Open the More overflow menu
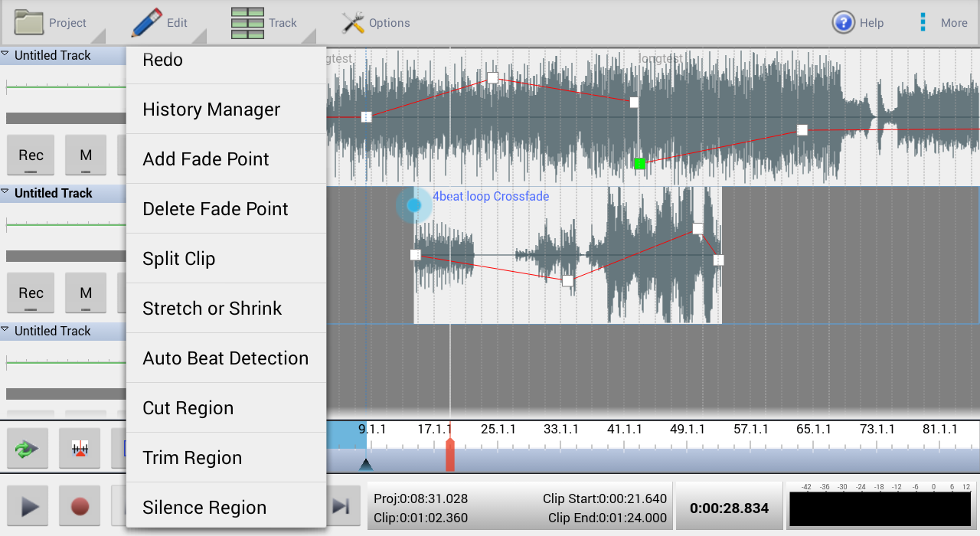This screenshot has width=980, height=536. point(923,22)
